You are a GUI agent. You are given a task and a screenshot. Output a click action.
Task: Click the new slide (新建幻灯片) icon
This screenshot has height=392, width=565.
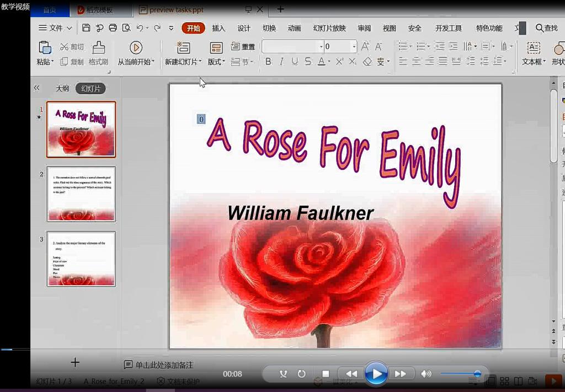point(183,48)
